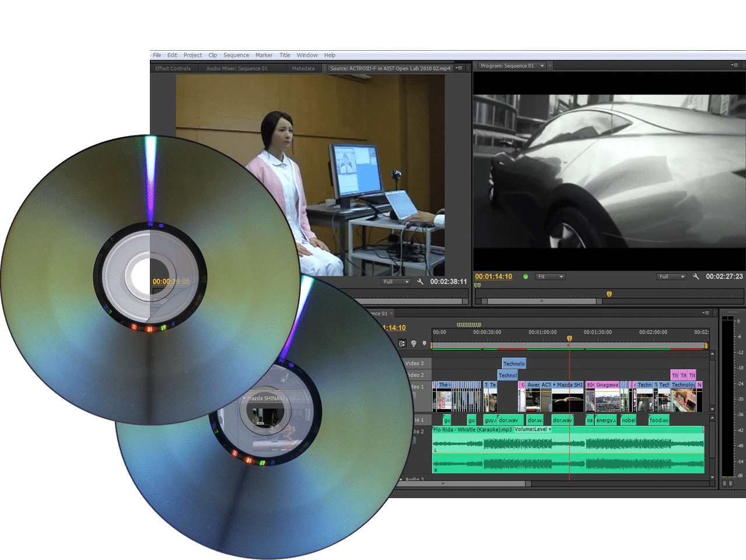Click the Program monitor settings wrench
The width and height of the screenshot is (746, 560).
(696, 276)
